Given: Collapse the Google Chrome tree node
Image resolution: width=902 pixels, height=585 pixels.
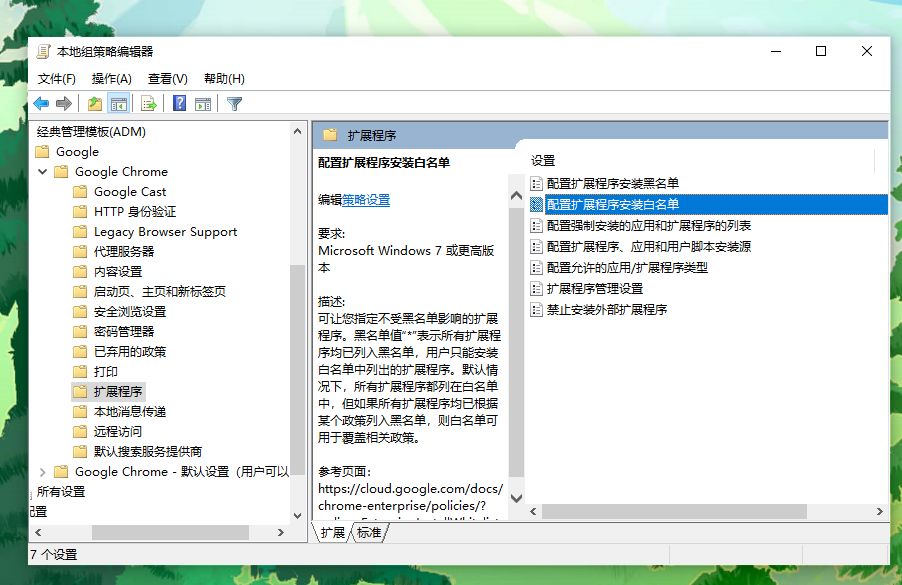Looking at the screenshot, I should pos(43,171).
